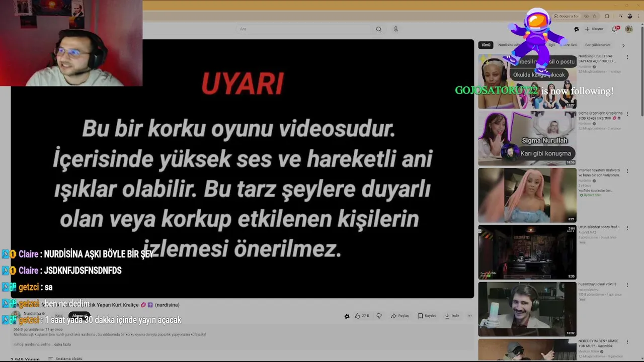
Task: Select the Nurdisina adlı filter chip
Action: 509,45
